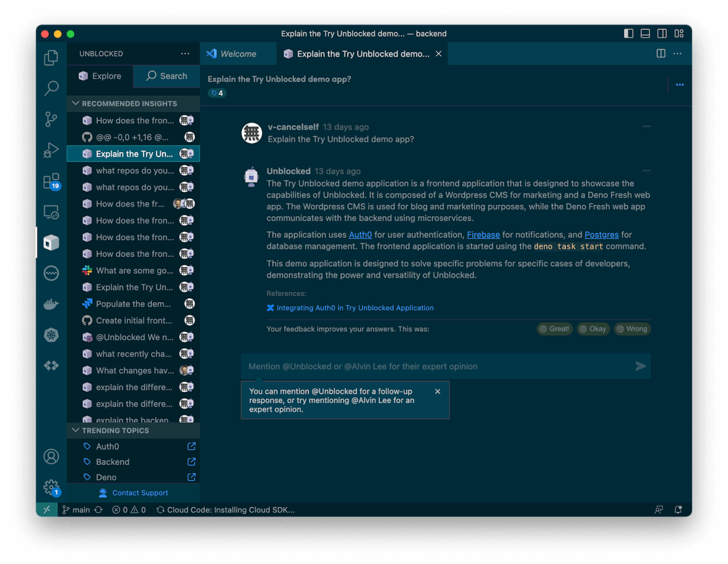The height and width of the screenshot is (564, 728).
Task: Select the Explain the Try Unblocked demo tab
Action: (x=363, y=54)
